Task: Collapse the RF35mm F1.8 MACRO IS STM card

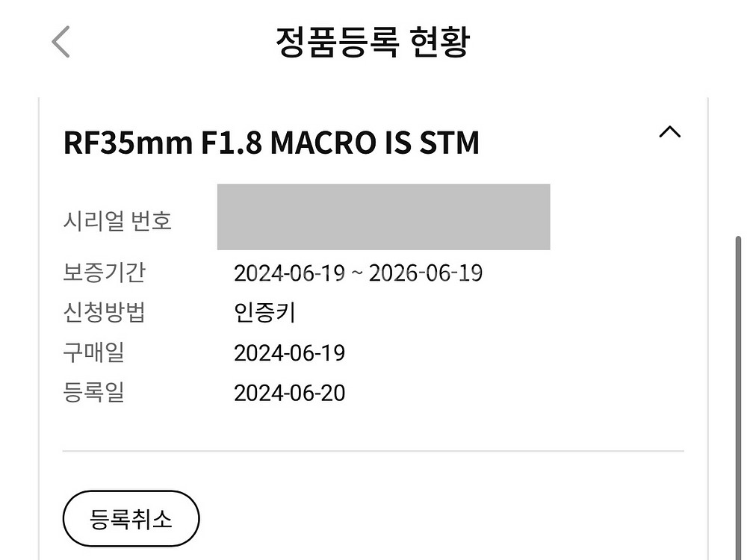Action: point(669,133)
